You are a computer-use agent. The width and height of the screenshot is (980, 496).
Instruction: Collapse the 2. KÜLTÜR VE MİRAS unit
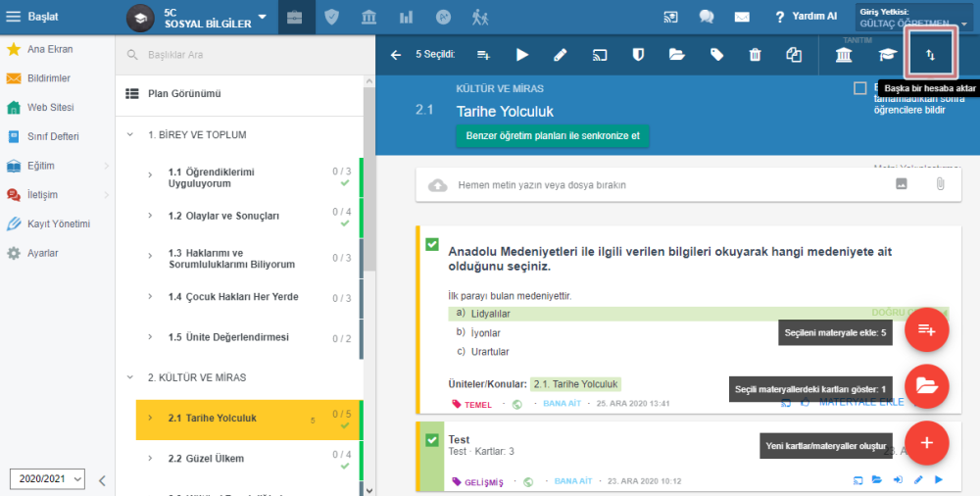click(x=130, y=377)
